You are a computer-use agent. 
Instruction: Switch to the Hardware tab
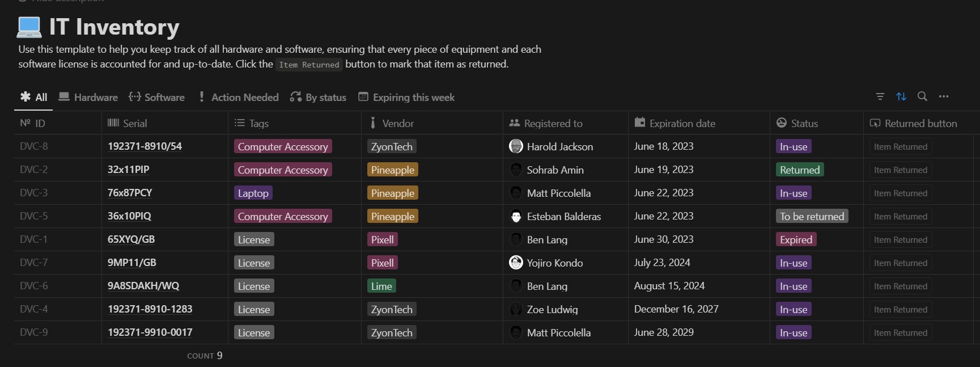pos(88,97)
